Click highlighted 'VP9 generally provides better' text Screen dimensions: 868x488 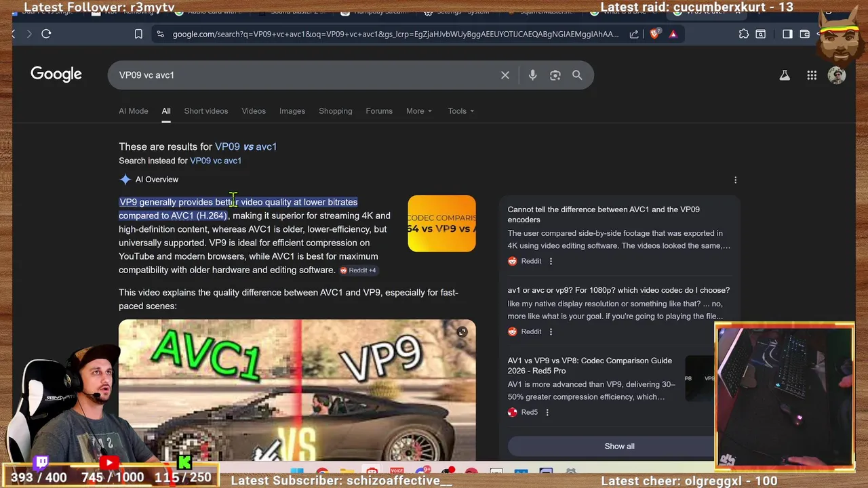click(238, 209)
